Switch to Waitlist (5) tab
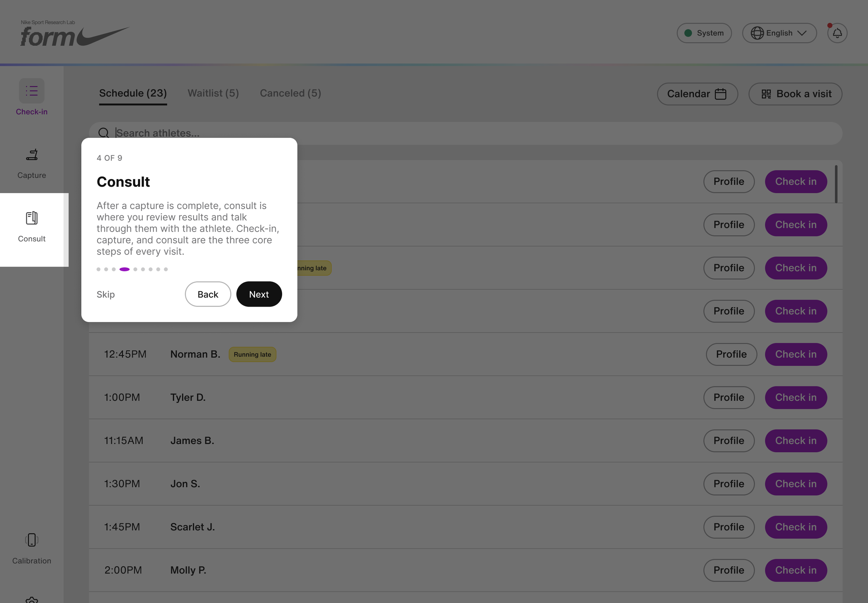This screenshot has width=868, height=603. [x=213, y=93]
